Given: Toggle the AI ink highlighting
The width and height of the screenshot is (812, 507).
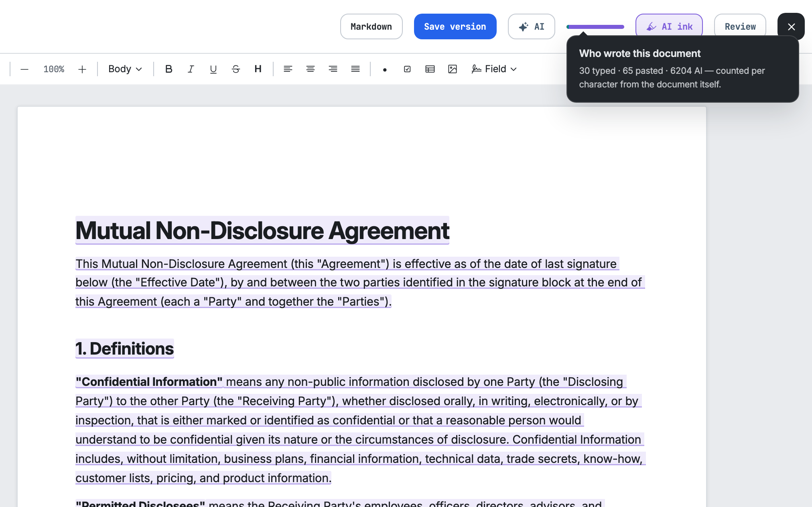Looking at the screenshot, I should point(669,26).
